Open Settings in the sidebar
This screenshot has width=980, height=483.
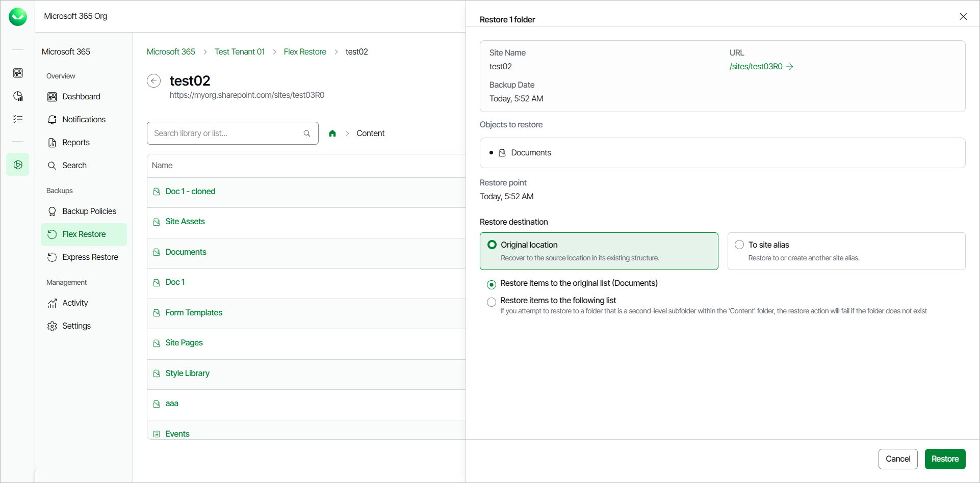coord(84,326)
